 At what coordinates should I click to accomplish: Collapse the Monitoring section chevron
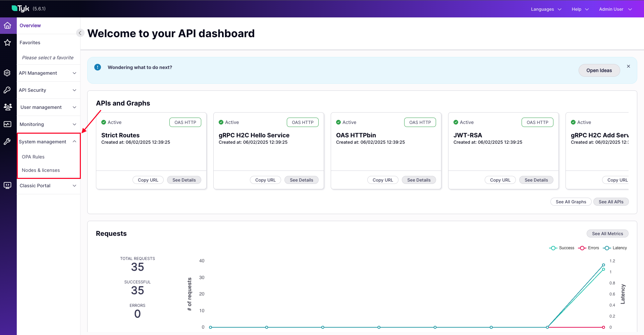click(74, 124)
